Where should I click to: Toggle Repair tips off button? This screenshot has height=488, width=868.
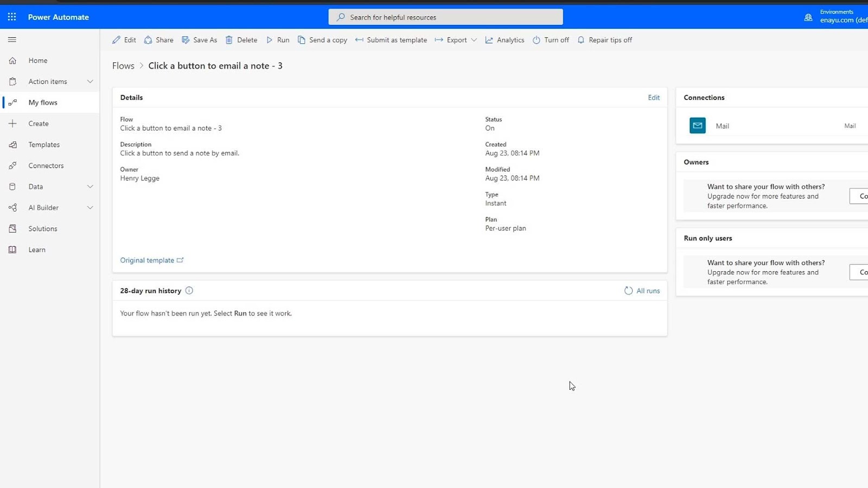point(604,40)
